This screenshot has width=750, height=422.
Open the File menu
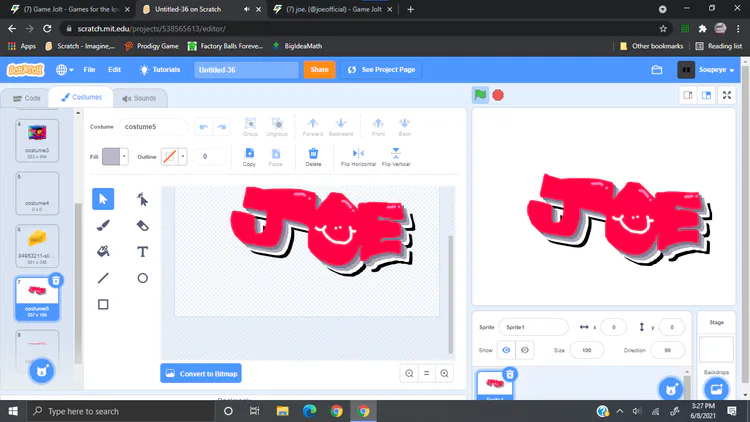[x=89, y=70]
